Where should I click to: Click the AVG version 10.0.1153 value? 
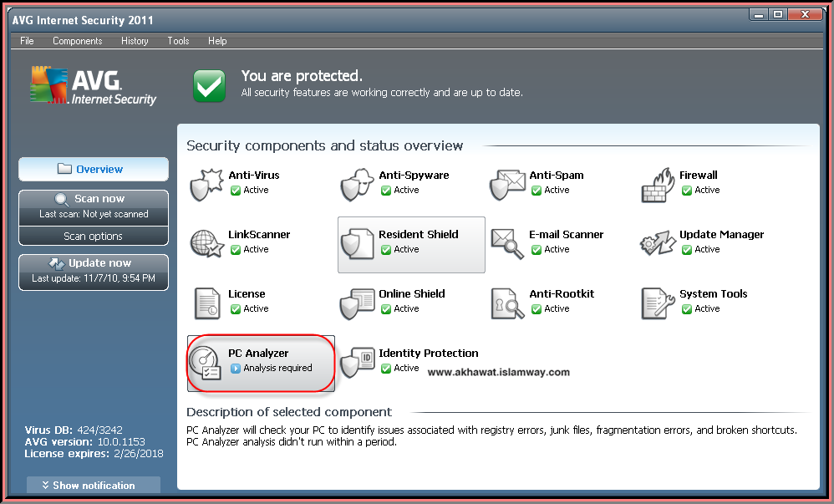[121, 442]
